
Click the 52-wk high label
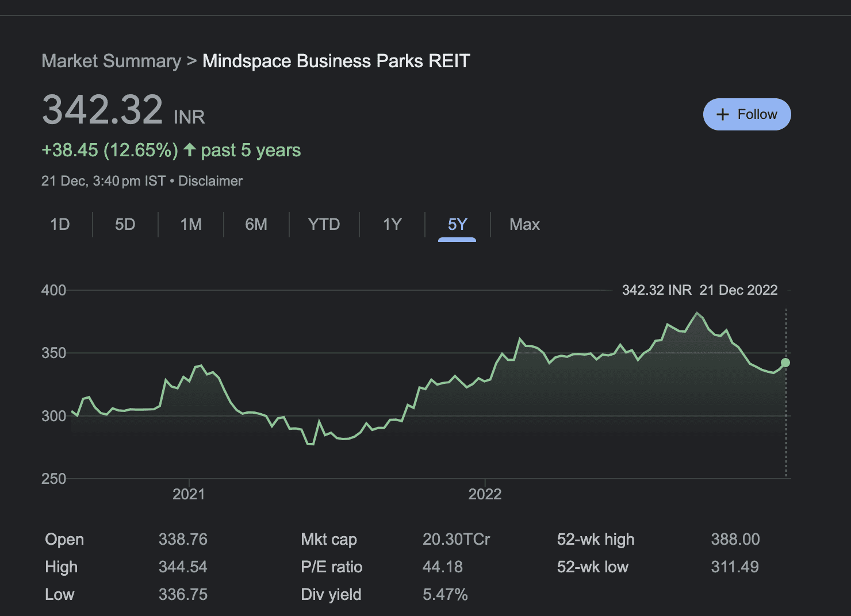click(596, 539)
